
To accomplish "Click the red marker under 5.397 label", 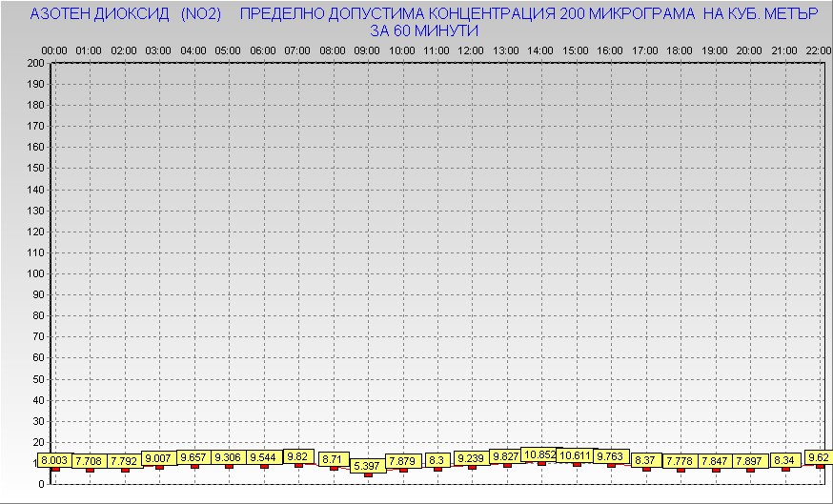I will point(368,474).
